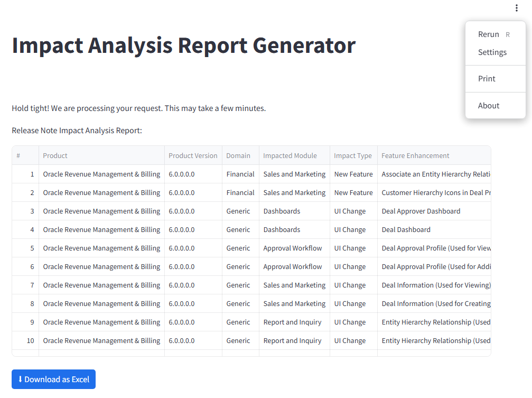
Task: Click row 10 Report and Inquiry cell
Action: pos(292,340)
